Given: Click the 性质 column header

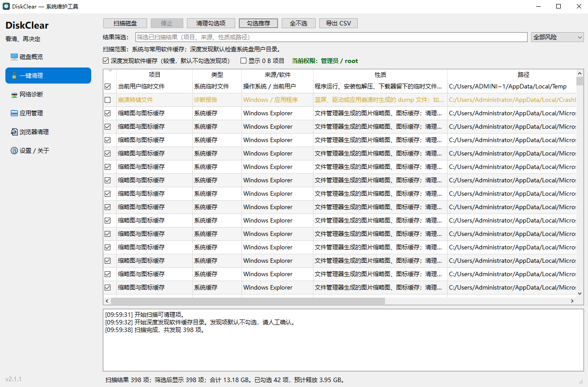Looking at the screenshot, I should 381,75.
